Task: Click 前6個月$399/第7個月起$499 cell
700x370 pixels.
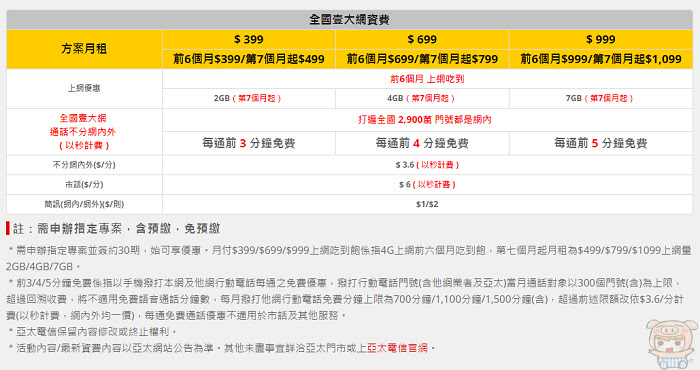Action: (x=249, y=59)
